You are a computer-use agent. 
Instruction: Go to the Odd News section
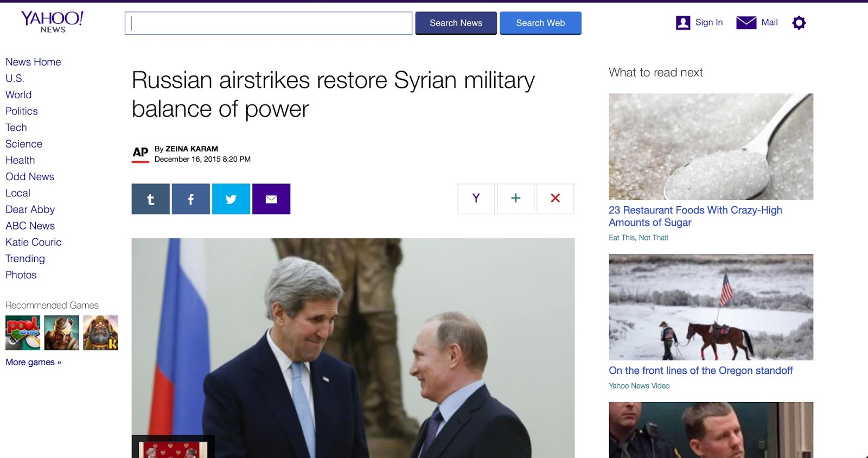coord(30,177)
